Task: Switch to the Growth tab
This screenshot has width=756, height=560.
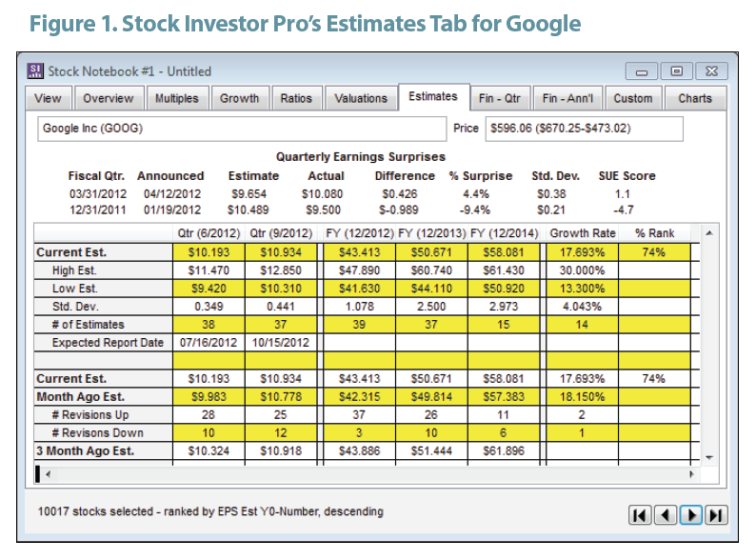Action: pos(240,98)
